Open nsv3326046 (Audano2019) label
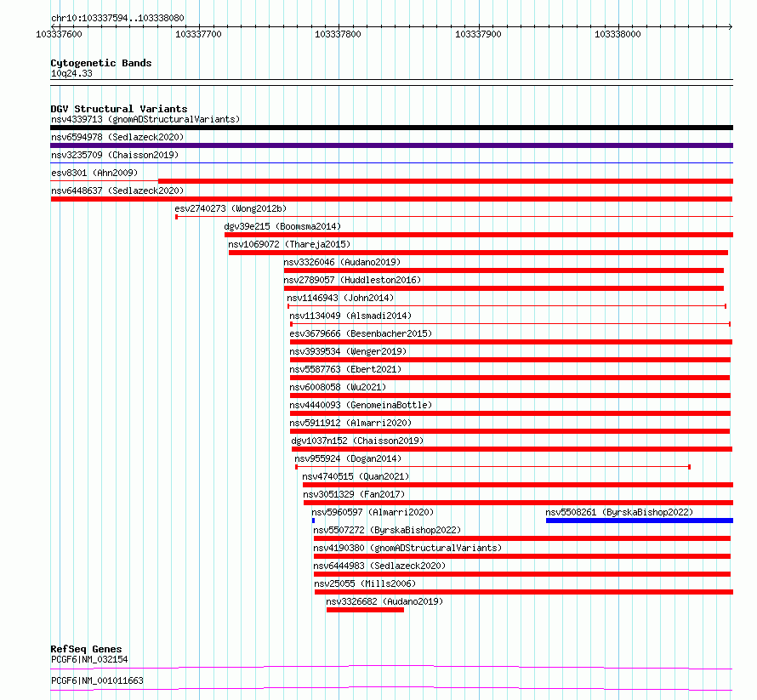The image size is (757, 700). tap(342, 262)
